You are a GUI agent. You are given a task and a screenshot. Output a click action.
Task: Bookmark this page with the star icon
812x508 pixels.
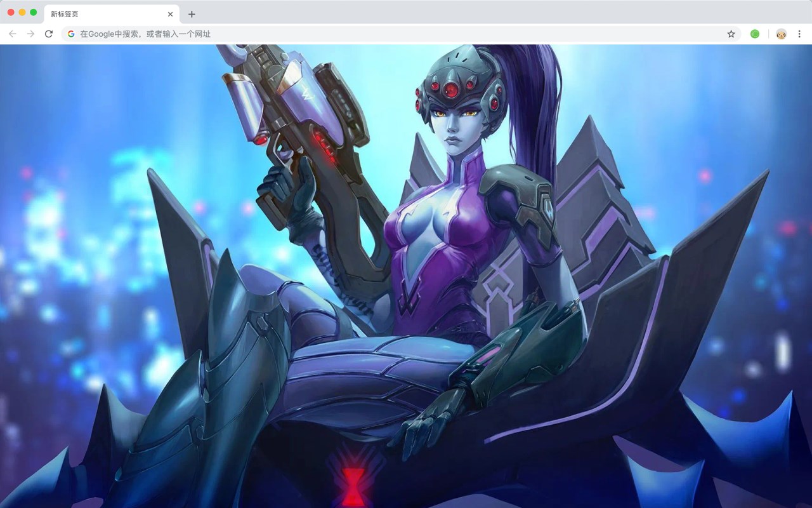tap(731, 34)
